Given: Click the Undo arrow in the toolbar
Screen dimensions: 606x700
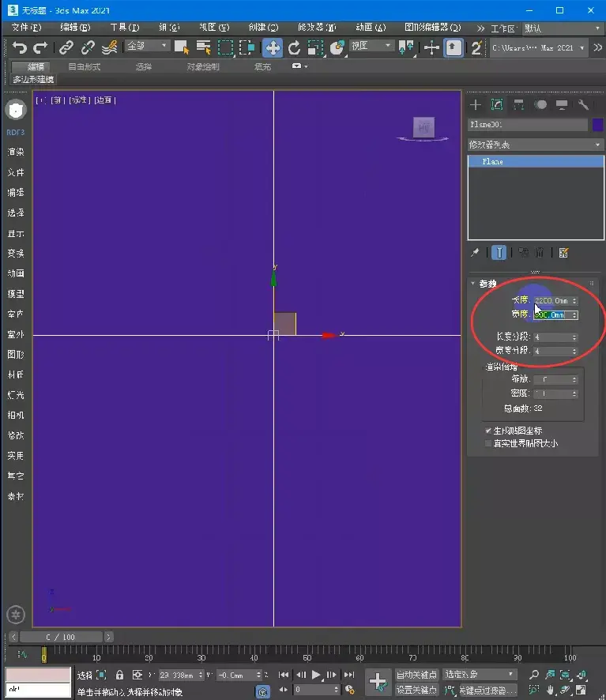Looking at the screenshot, I should (20, 47).
